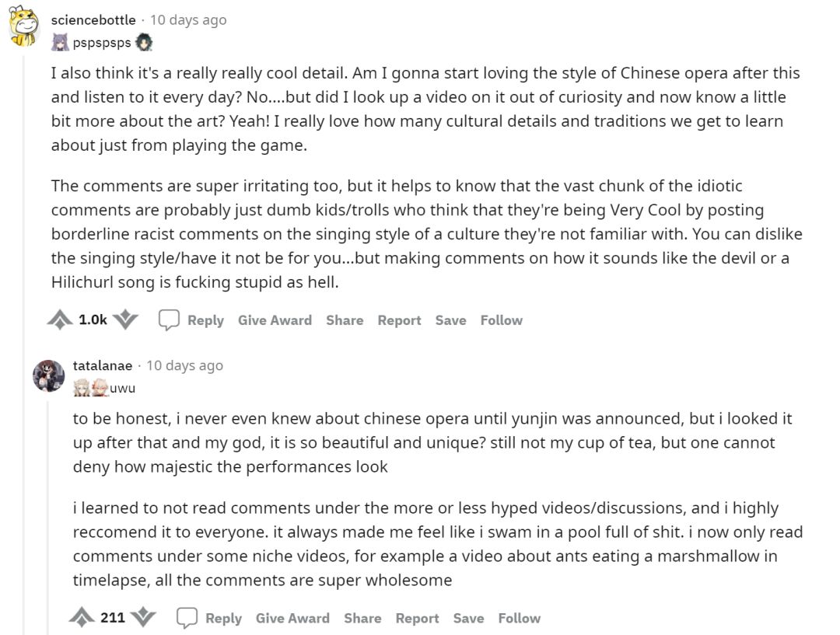
Task: Report the sciencebottle comment
Action: tap(399, 320)
